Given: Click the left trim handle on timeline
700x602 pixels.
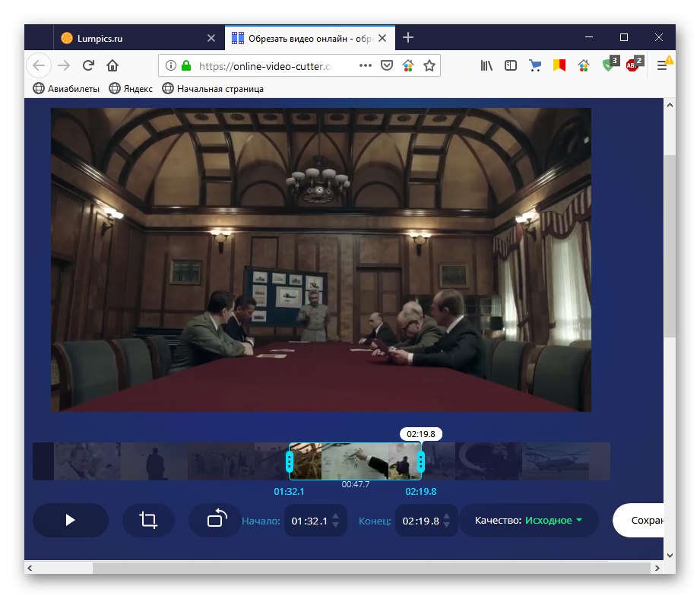Looking at the screenshot, I should point(290,462).
